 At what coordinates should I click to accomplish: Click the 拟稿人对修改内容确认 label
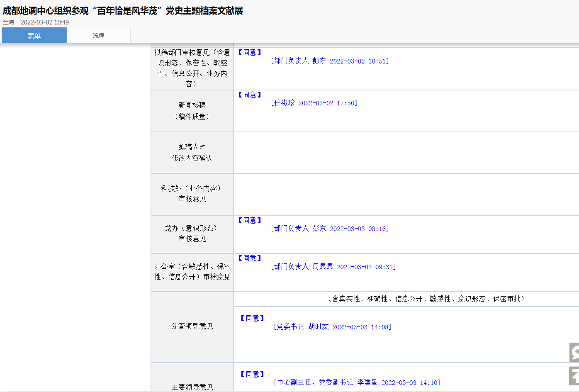point(192,152)
